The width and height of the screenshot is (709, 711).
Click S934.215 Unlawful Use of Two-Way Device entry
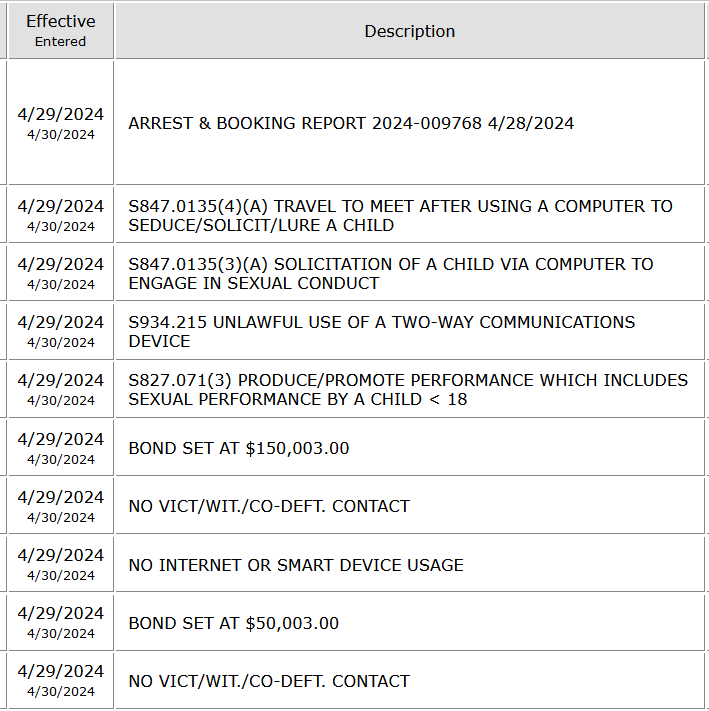[x=381, y=332]
